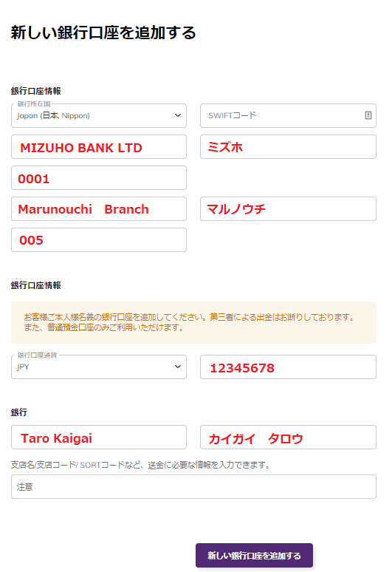Click the SWIFTコード input field
392x572 pixels.
(x=288, y=115)
